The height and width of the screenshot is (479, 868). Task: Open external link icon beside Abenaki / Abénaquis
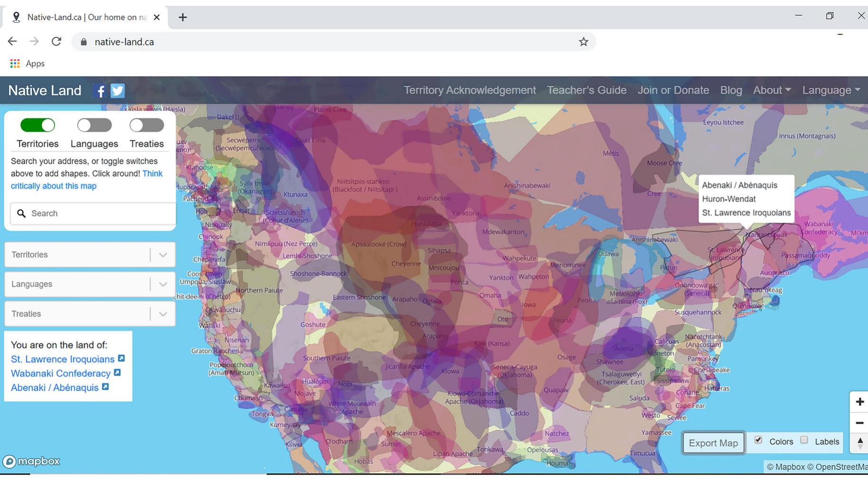pyautogui.click(x=105, y=387)
